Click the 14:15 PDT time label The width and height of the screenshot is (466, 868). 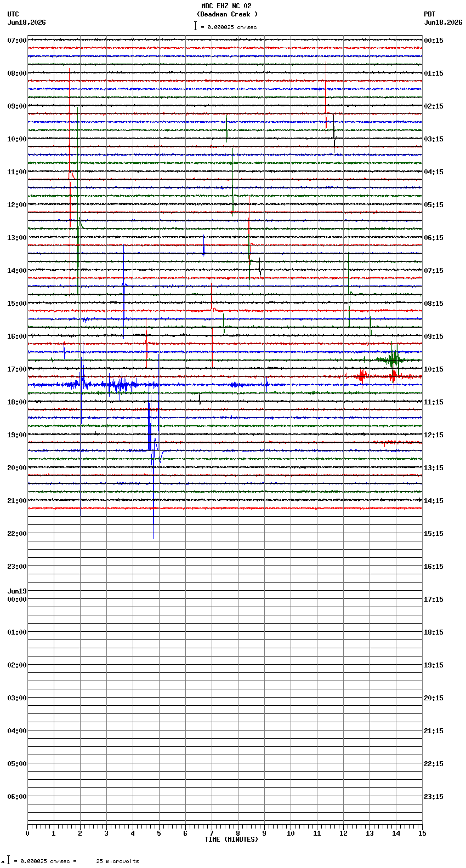point(434,501)
